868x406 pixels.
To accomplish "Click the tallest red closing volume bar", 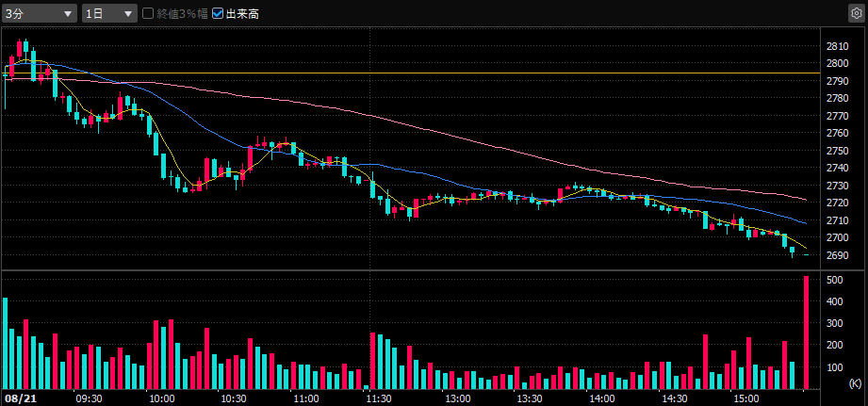I will tap(807, 333).
